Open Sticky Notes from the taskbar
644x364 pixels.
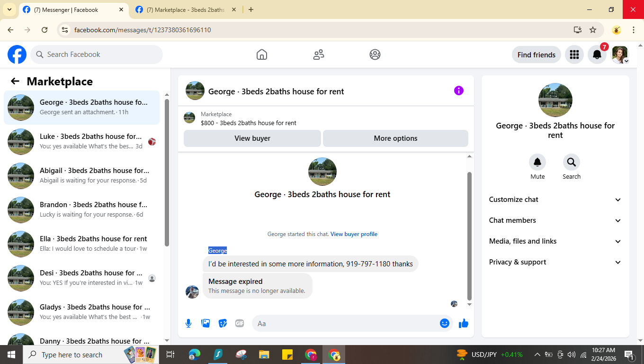[x=287, y=355]
